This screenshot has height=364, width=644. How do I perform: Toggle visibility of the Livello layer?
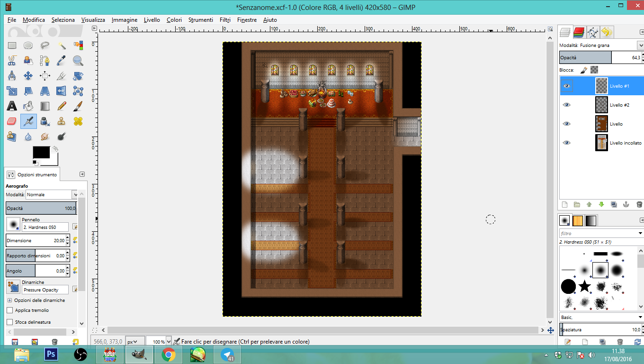[567, 124]
